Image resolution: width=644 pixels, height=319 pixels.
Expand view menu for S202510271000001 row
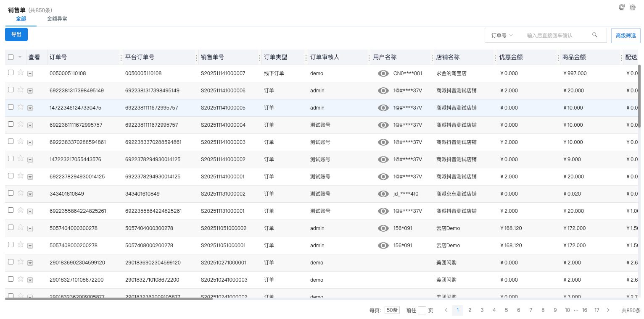pyautogui.click(x=30, y=263)
